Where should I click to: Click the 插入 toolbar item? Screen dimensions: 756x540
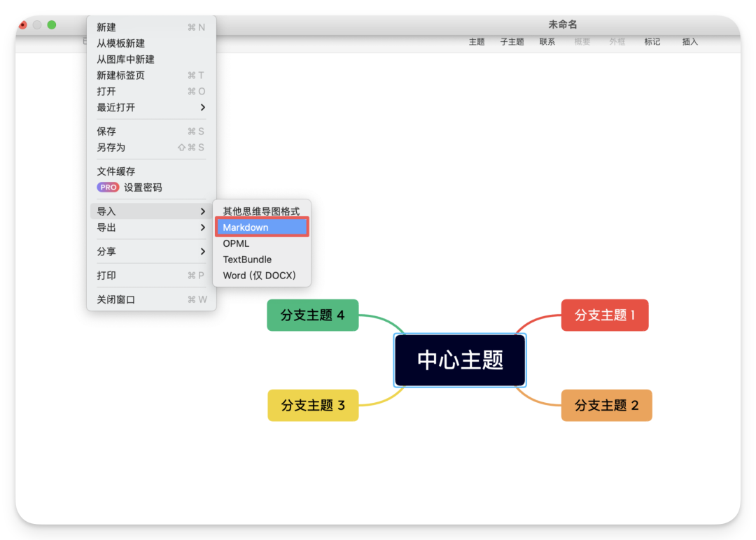(x=690, y=42)
